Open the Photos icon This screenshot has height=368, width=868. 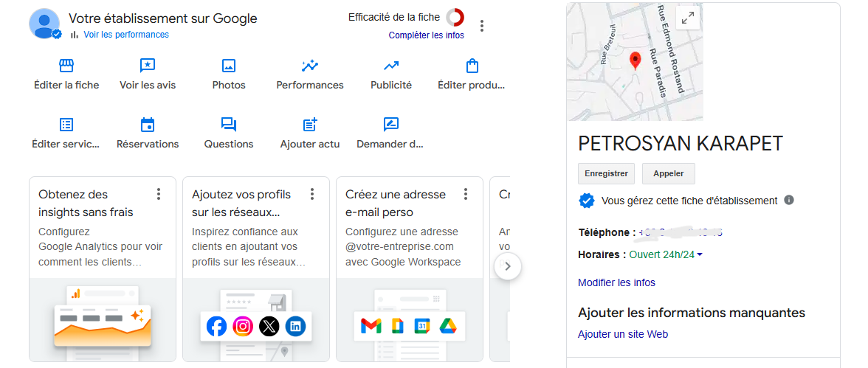(x=229, y=66)
